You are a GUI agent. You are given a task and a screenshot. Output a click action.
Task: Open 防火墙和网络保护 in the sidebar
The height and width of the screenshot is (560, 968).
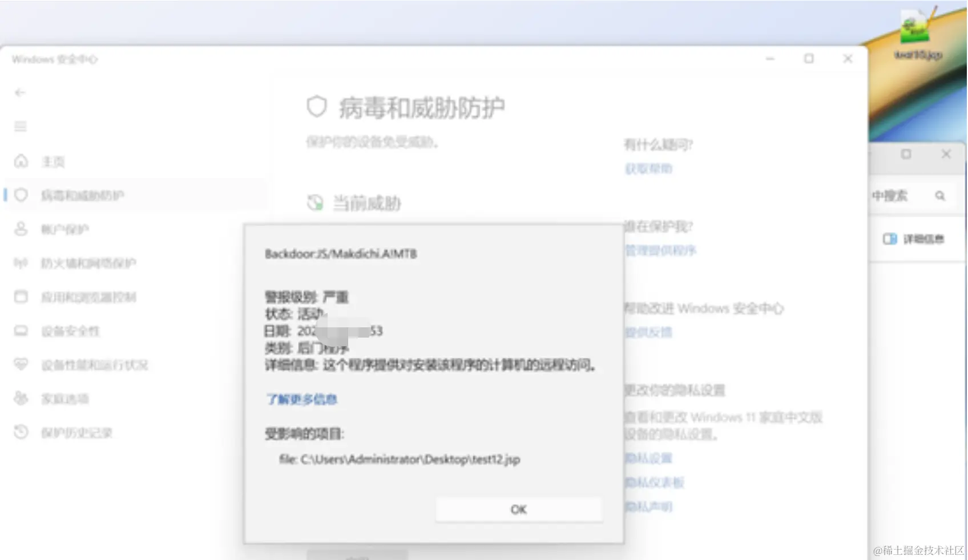pyautogui.click(x=88, y=263)
